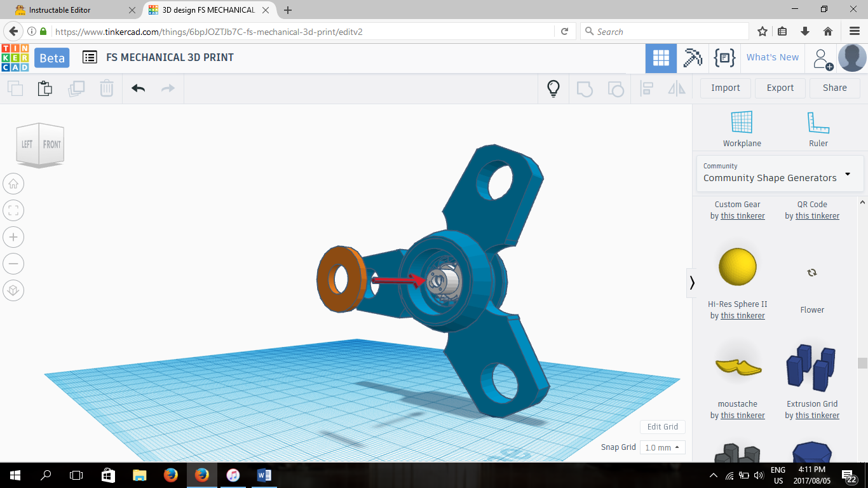Click the Paste toolbar icon
The height and width of the screenshot is (488, 868).
point(44,88)
